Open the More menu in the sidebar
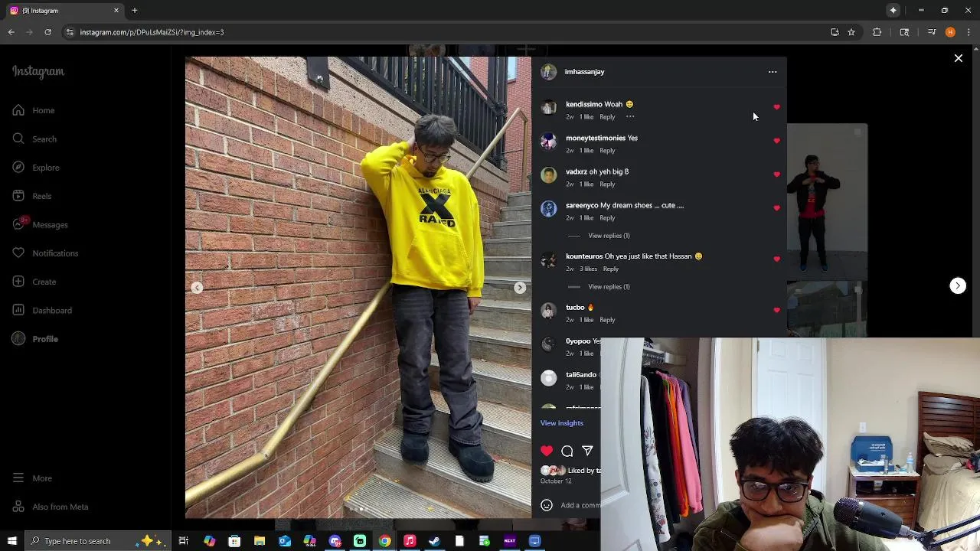The height and width of the screenshot is (551, 980). [x=32, y=478]
